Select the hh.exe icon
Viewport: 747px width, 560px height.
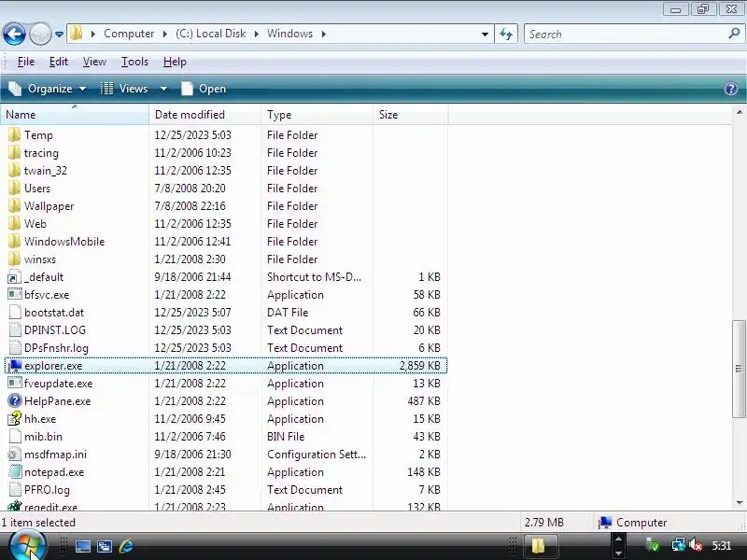[x=15, y=418]
